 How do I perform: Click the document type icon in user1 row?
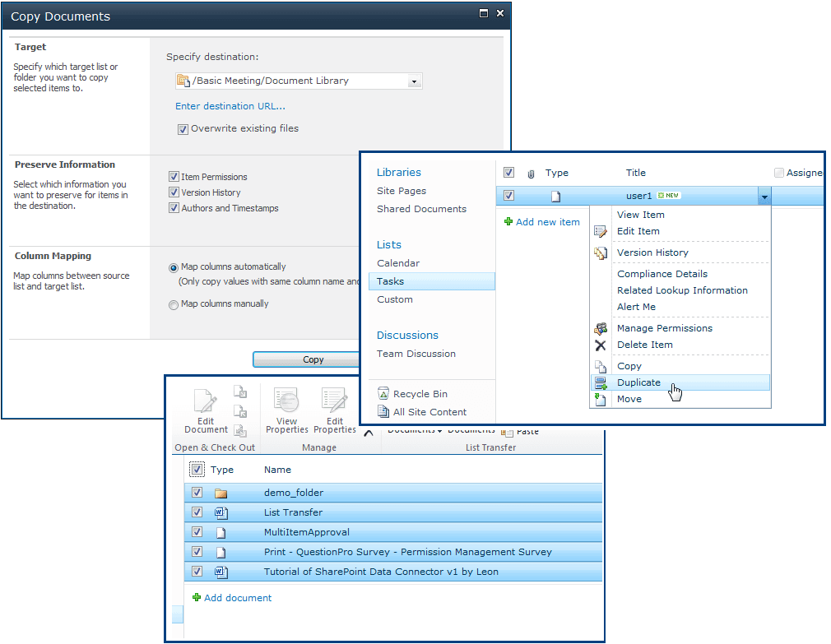tap(555, 197)
